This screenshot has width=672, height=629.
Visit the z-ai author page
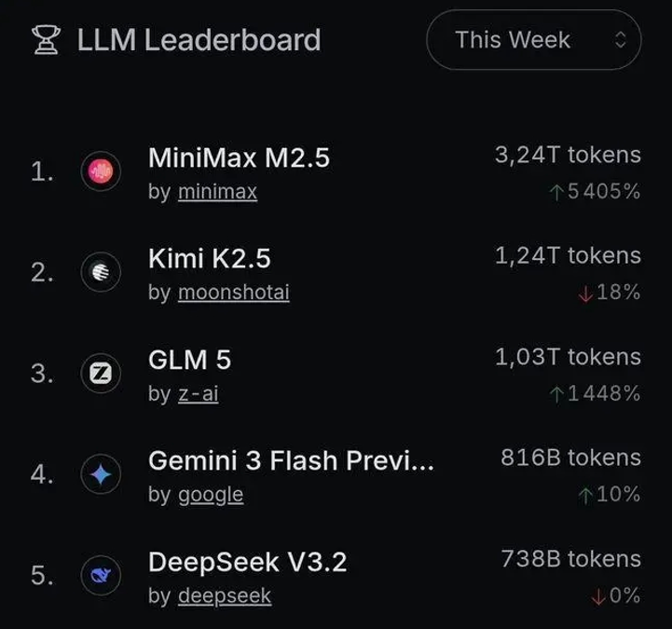(x=198, y=394)
